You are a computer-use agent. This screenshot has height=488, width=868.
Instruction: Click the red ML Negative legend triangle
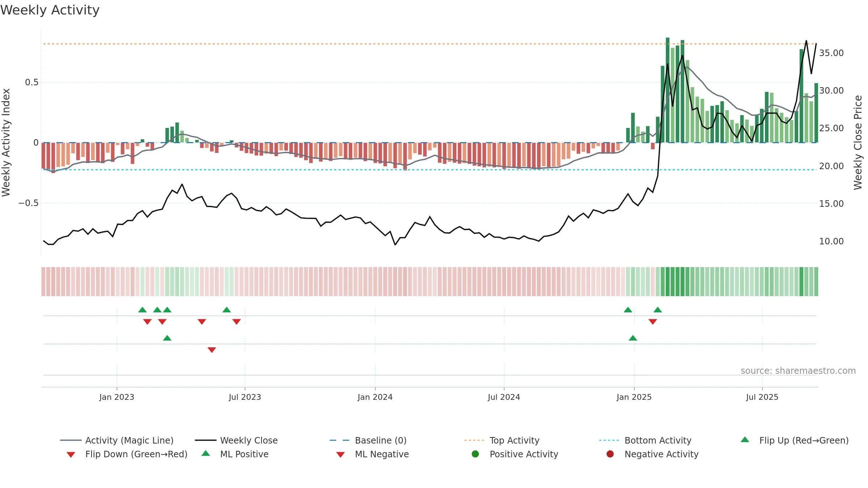[340, 455]
